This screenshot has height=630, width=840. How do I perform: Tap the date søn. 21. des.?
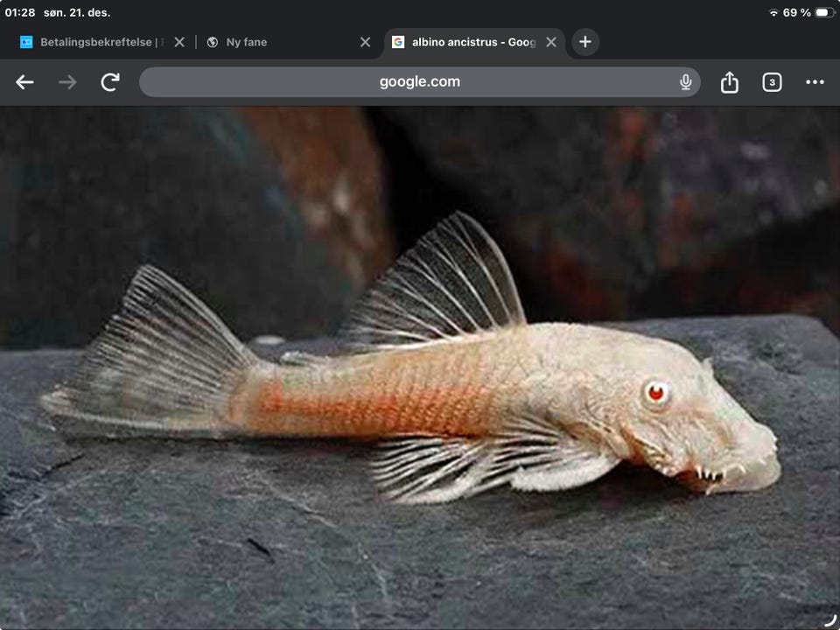[77, 12]
